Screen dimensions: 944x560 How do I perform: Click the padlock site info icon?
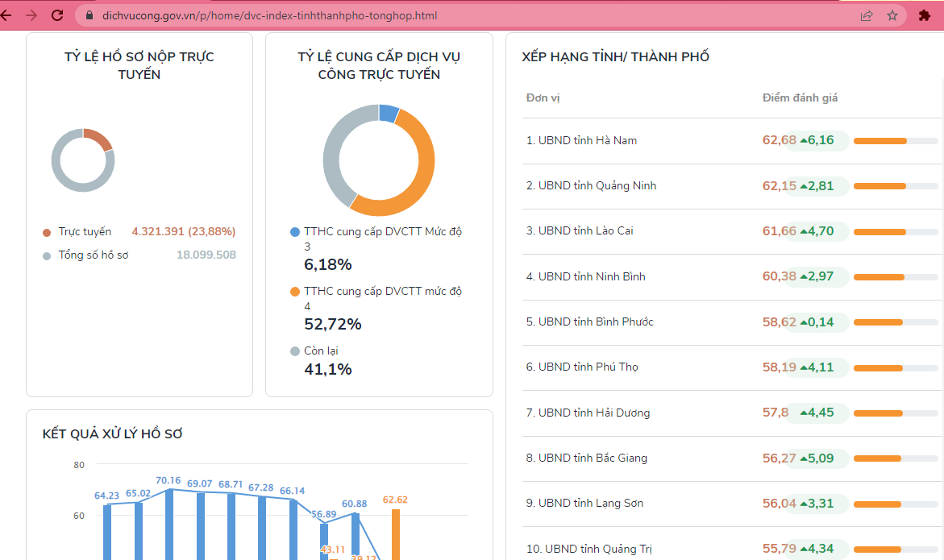coord(89,15)
